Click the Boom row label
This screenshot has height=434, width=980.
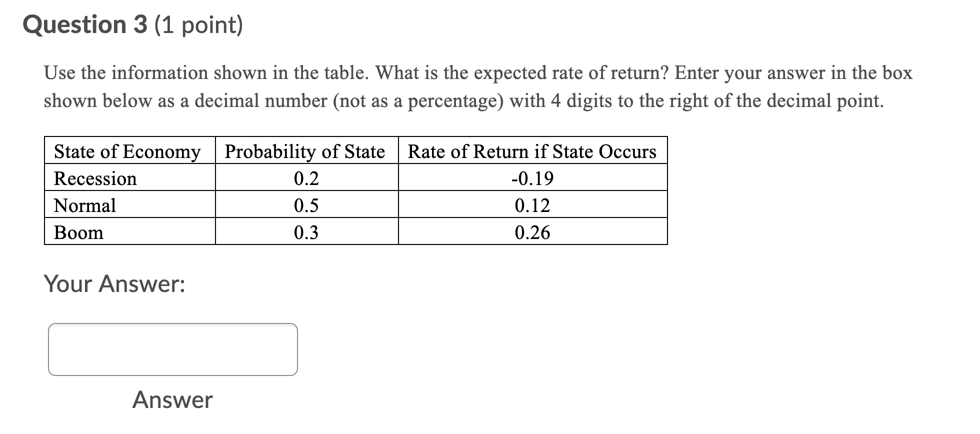[x=78, y=232]
